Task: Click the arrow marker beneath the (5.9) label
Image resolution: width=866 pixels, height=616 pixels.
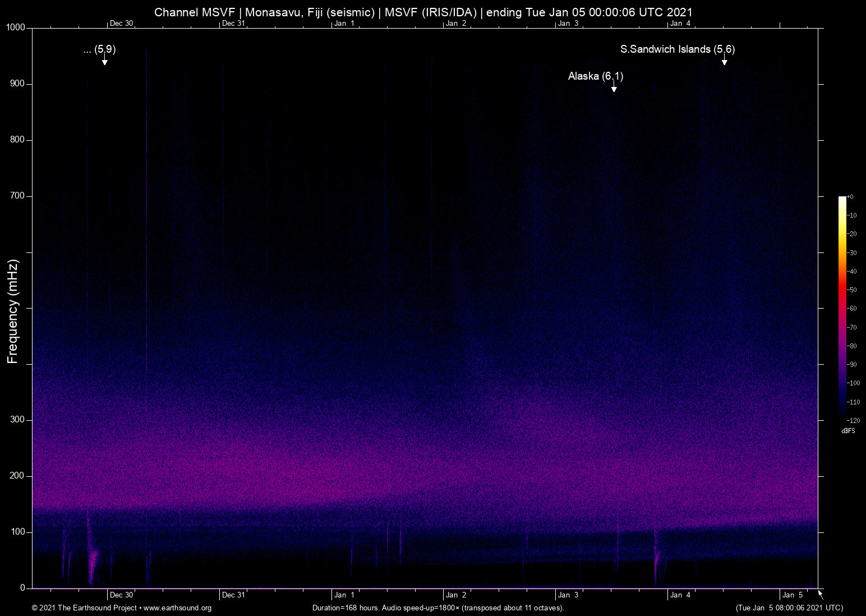Action: point(104,60)
